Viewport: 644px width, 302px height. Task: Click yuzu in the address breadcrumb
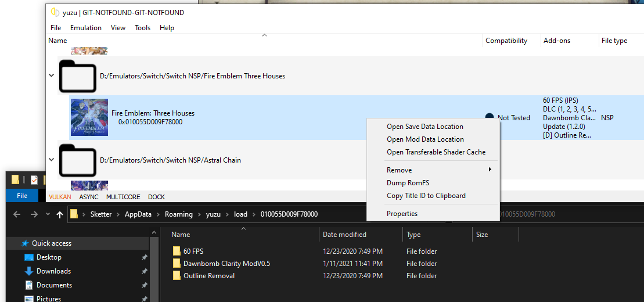pos(213,214)
